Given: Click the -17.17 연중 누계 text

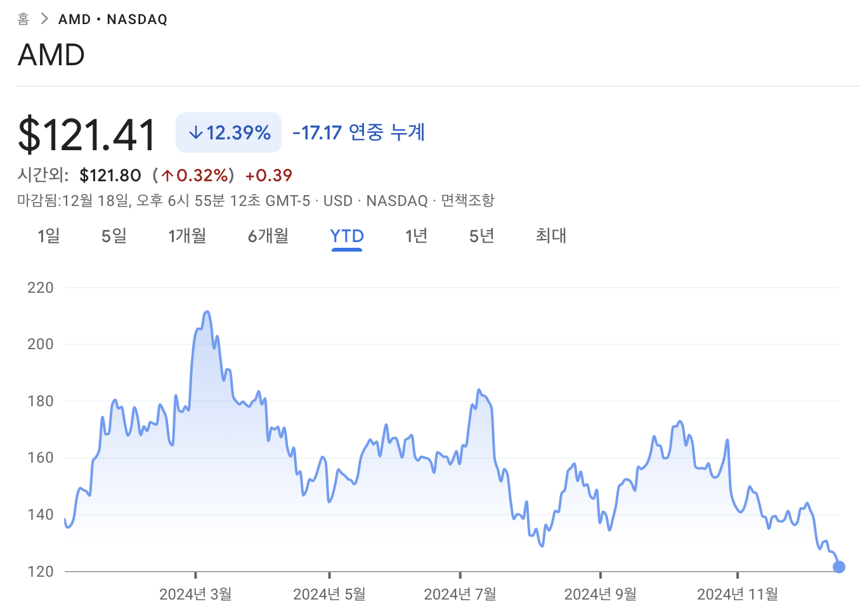Looking at the screenshot, I should 358,132.
